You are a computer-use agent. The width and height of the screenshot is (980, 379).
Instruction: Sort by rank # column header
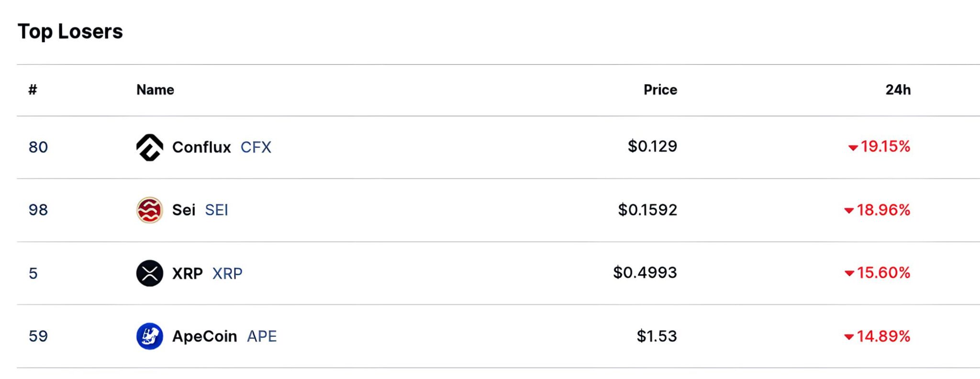coord(33,90)
